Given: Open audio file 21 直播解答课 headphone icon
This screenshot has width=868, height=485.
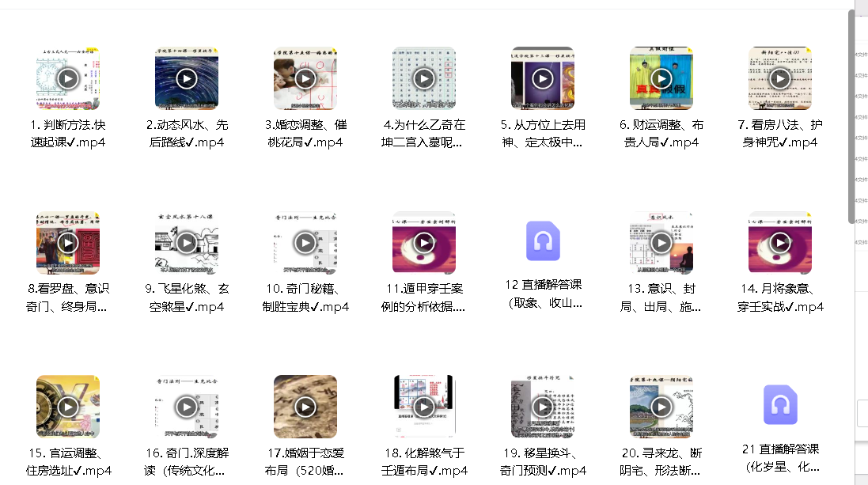Looking at the screenshot, I should tap(780, 405).
